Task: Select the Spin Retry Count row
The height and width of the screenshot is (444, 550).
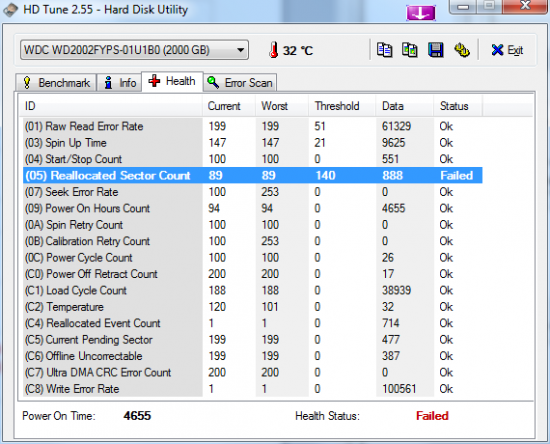Action: pyautogui.click(x=253, y=225)
